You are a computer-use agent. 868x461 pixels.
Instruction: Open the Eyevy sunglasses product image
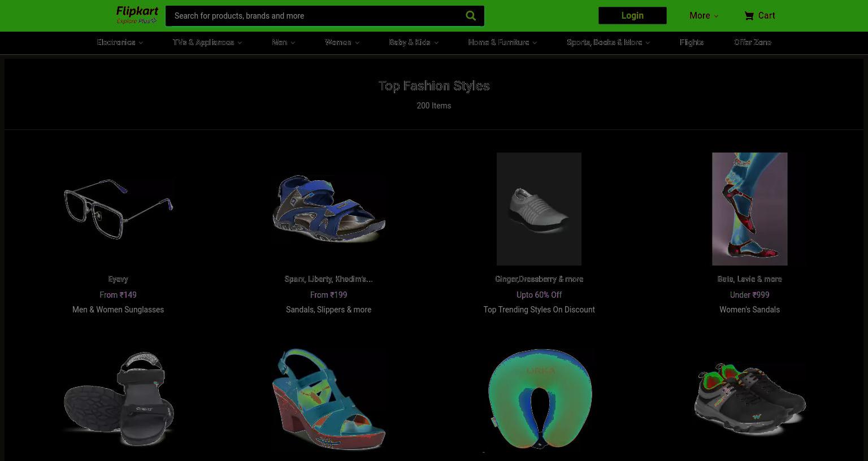point(118,209)
